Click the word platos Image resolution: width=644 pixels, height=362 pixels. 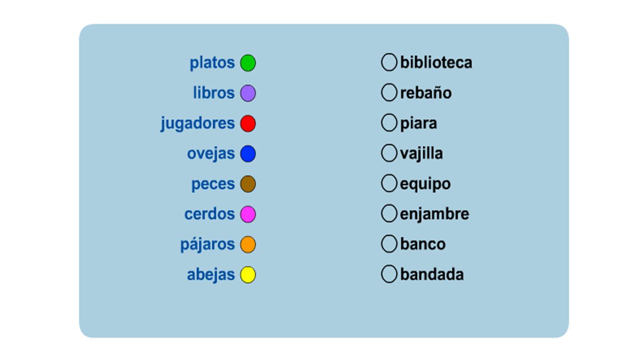pos(212,63)
